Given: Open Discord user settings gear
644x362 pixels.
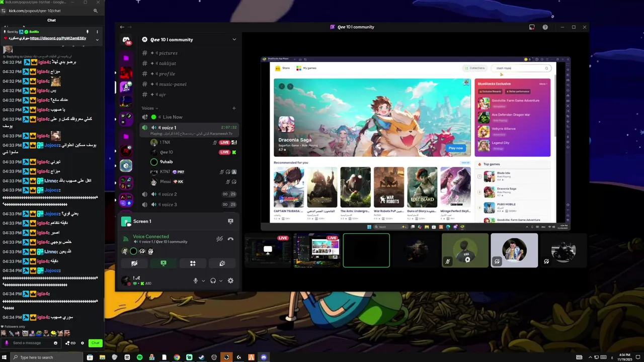Looking at the screenshot, I should click(x=230, y=281).
